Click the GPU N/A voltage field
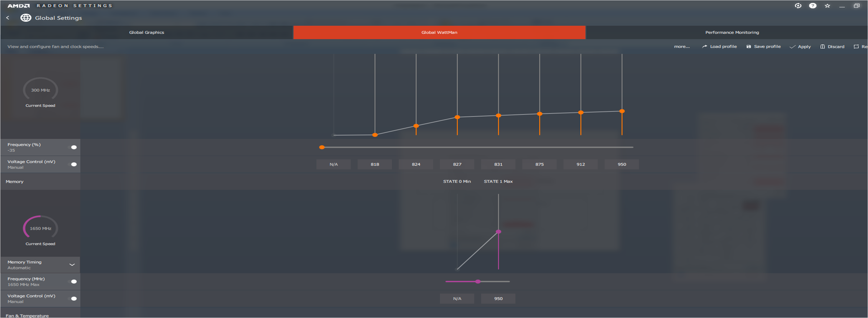This screenshot has width=868, height=318. pyautogui.click(x=334, y=165)
